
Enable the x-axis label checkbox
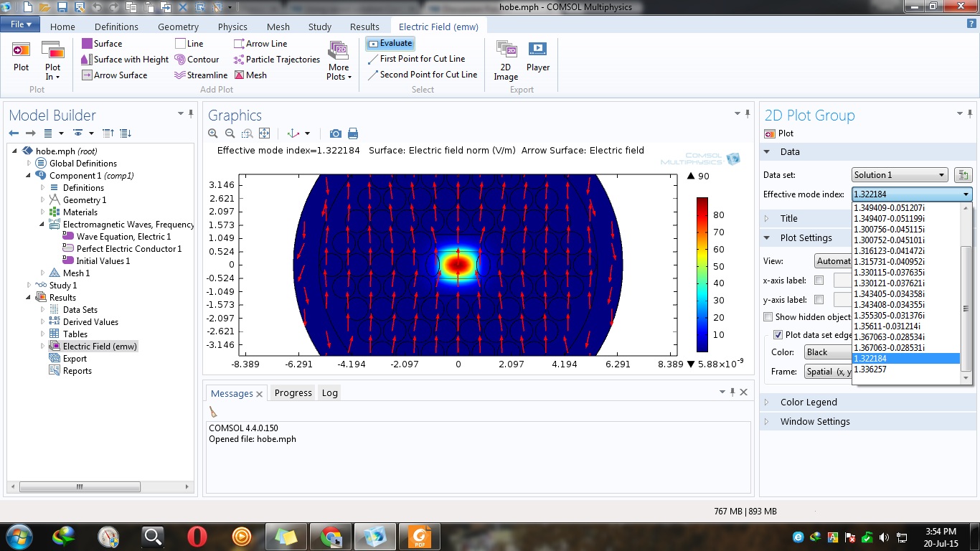pyautogui.click(x=819, y=281)
